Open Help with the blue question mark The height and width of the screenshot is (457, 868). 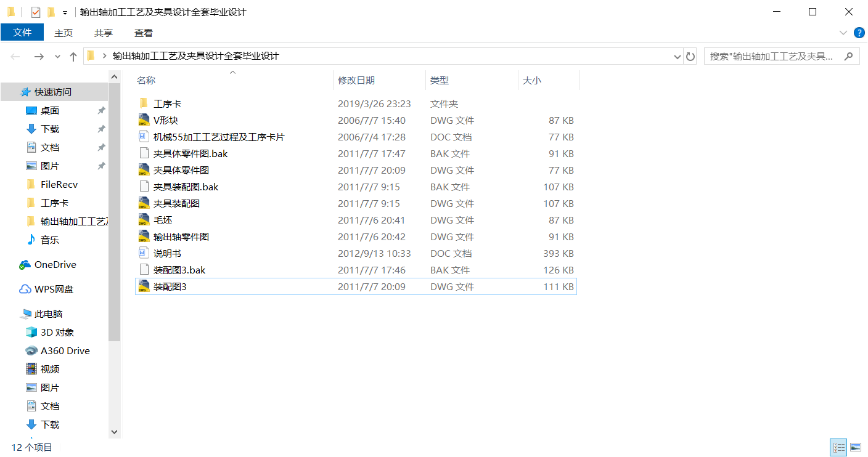859,33
